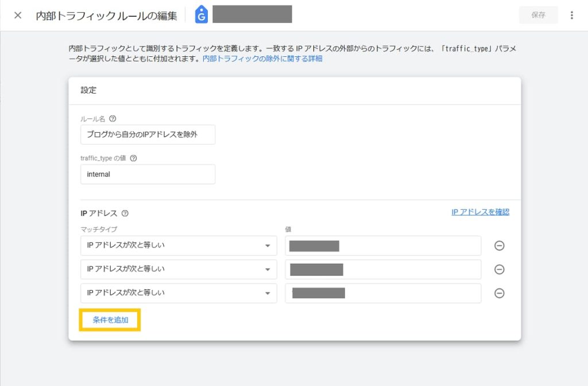Image resolution: width=588 pixels, height=386 pixels.
Task: Open the three-dot more options menu
Action: click(571, 16)
